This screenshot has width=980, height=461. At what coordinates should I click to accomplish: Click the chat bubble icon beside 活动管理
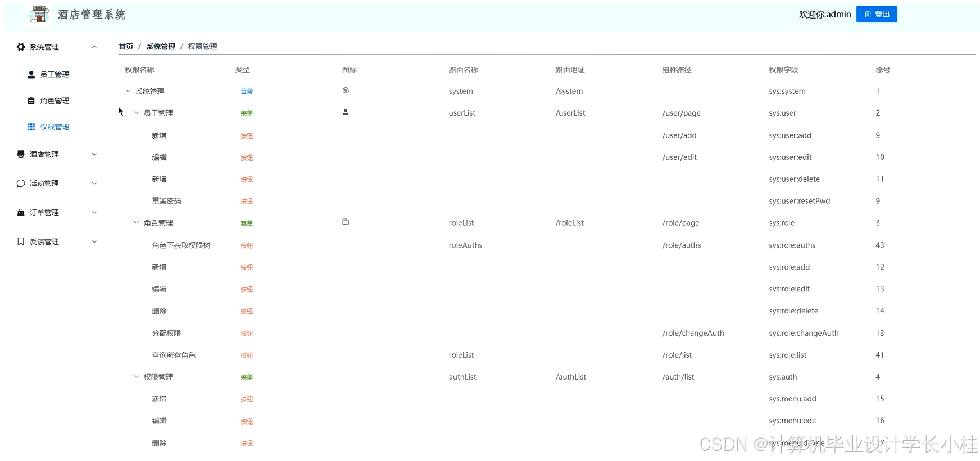pyautogui.click(x=21, y=183)
